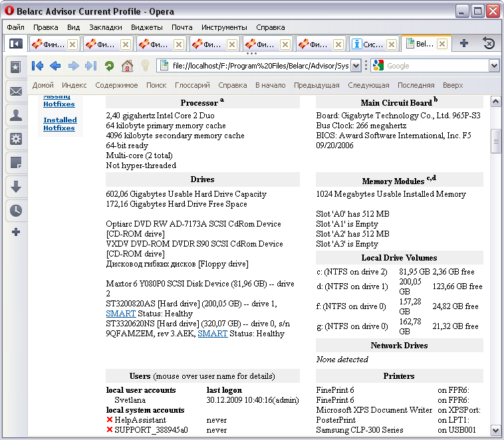504x440 pixels.
Task: Switch to the Bel... tab
Action: pyautogui.click(x=421, y=44)
